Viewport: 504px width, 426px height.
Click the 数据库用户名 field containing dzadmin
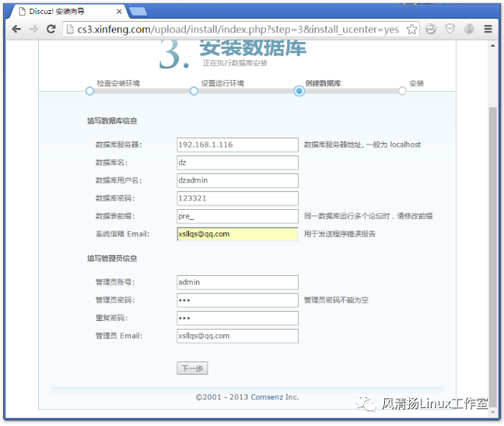click(237, 180)
